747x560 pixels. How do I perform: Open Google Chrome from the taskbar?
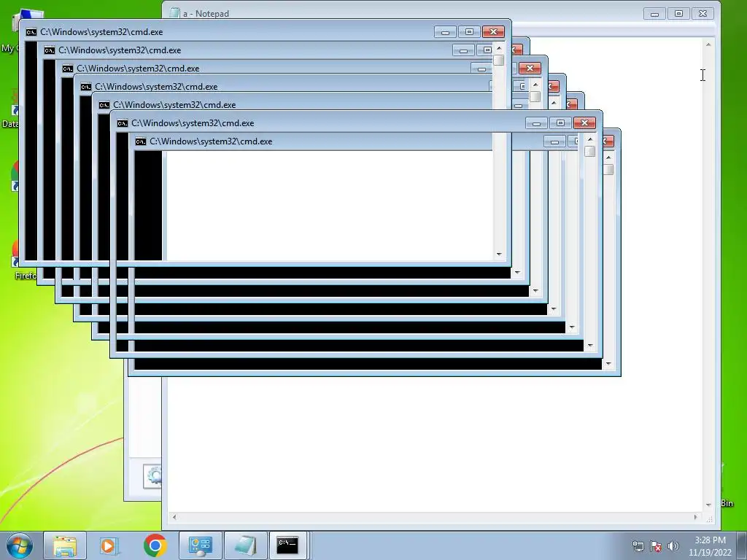[x=155, y=545]
